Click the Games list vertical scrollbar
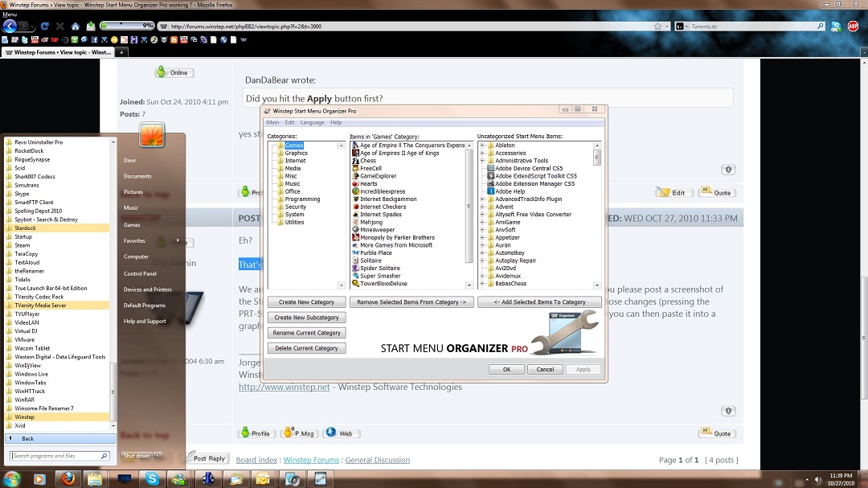The width and height of the screenshot is (868, 488). click(469, 209)
